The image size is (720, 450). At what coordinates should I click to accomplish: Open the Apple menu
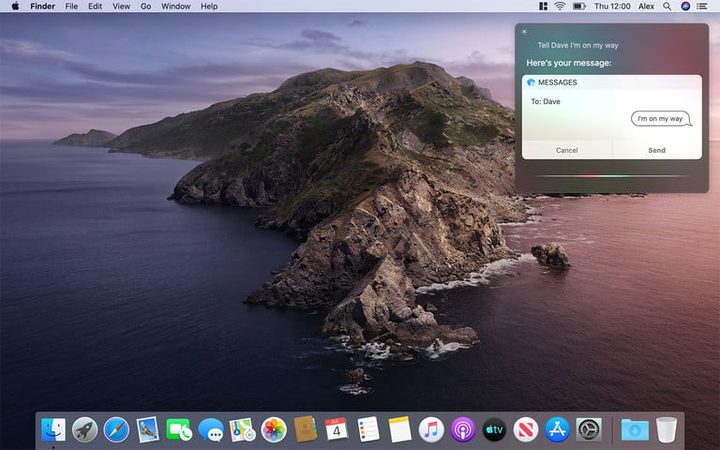click(15, 6)
